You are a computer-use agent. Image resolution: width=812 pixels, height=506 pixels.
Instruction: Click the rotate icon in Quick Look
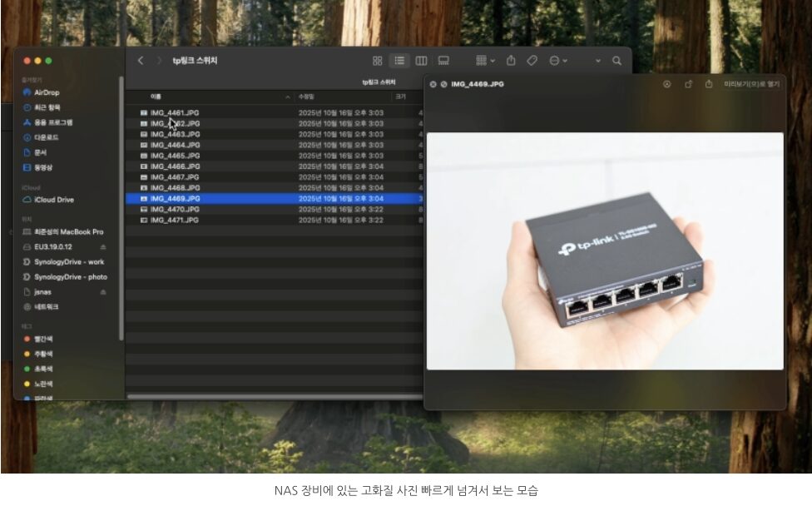coord(688,84)
